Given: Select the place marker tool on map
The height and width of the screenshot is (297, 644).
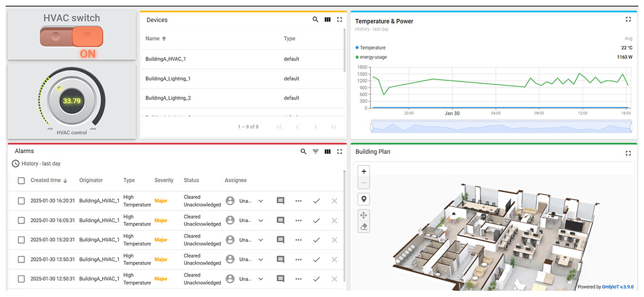Looking at the screenshot, I should pyautogui.click(x=364, y=199).
